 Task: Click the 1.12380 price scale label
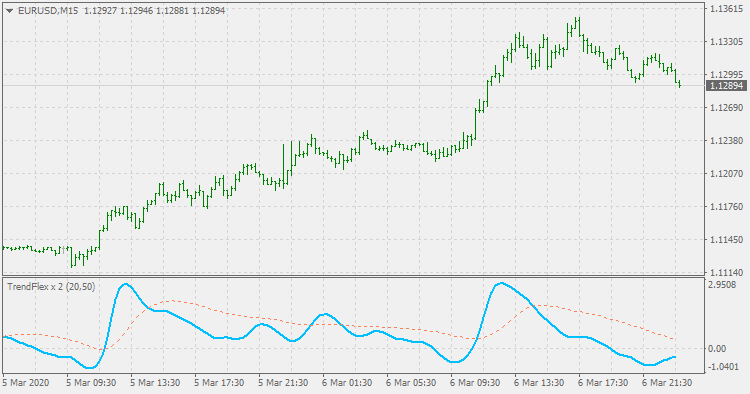click(727, 141)
